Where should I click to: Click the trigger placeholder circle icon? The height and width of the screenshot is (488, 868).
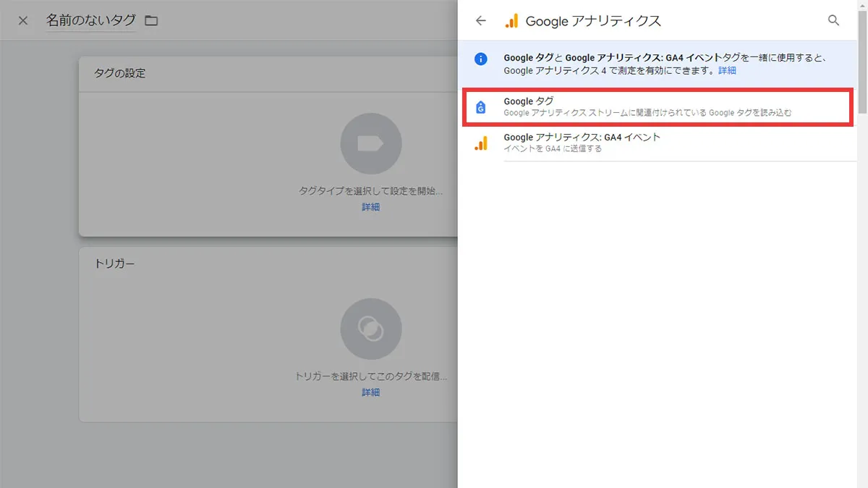[x=371, y=328]
